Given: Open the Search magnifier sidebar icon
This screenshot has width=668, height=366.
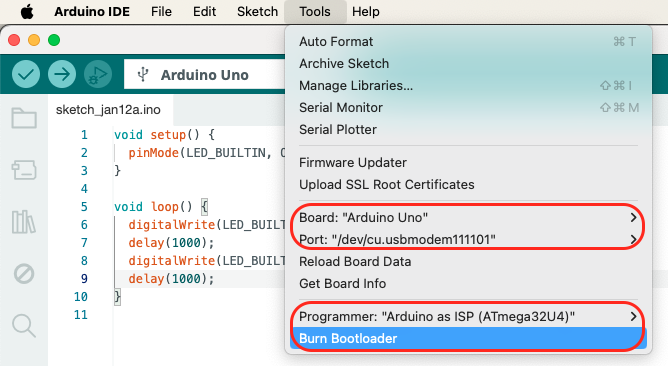Looking at the screenshot, I should pos(24,326).
